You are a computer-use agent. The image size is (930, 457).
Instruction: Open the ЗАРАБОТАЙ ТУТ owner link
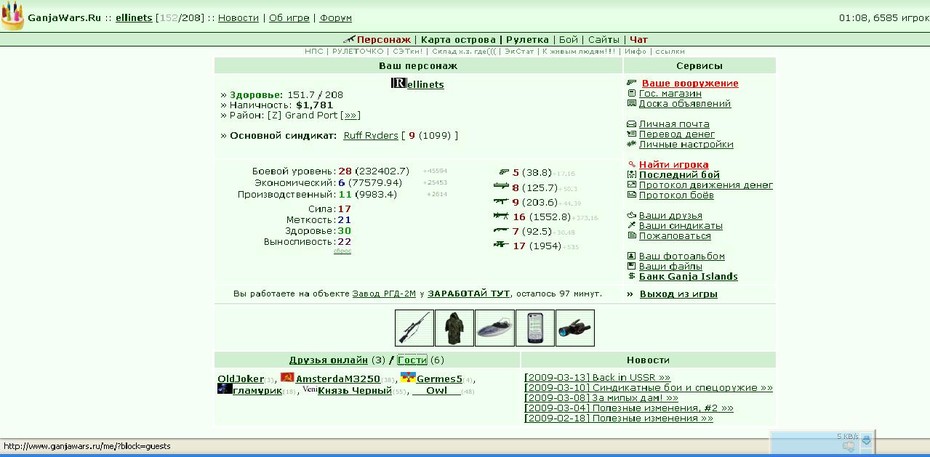click(x=469, y=293)
